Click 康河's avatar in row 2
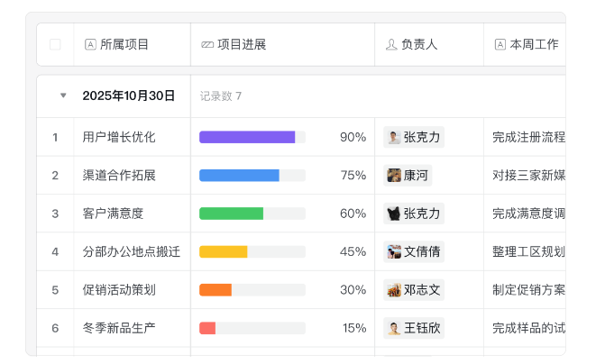The height and width of the screenshot is (364, 596). click(394, 176)
